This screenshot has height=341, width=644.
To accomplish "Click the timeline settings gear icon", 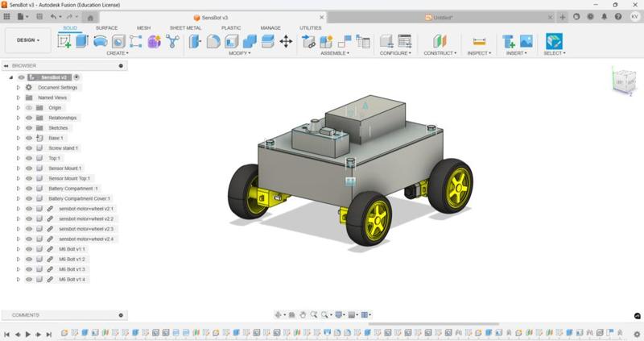I will click(x=636, y=332).
